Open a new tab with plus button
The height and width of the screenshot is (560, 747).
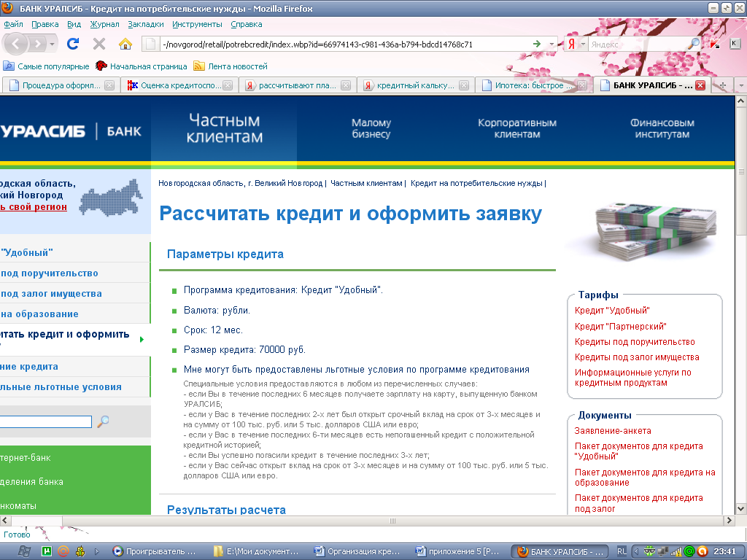click(x=723, y=86)
